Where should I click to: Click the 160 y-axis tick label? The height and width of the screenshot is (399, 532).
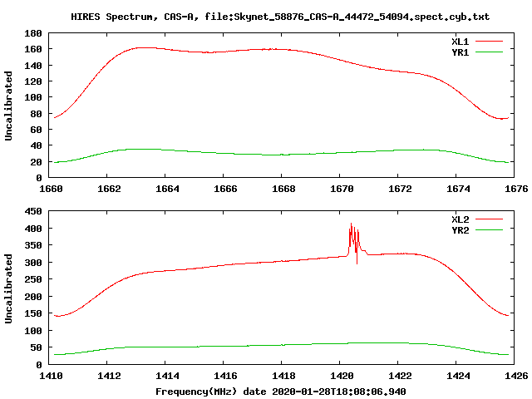tap(33, 50)
